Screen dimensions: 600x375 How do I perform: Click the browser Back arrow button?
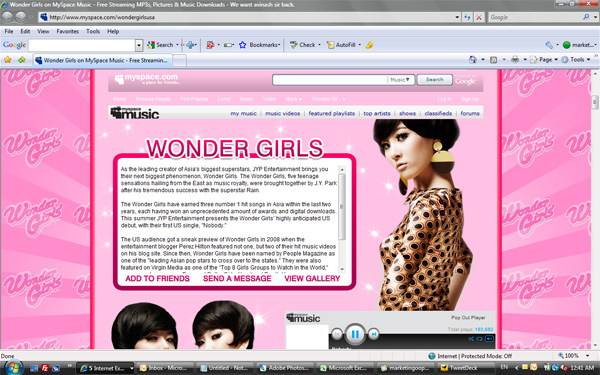7,17
